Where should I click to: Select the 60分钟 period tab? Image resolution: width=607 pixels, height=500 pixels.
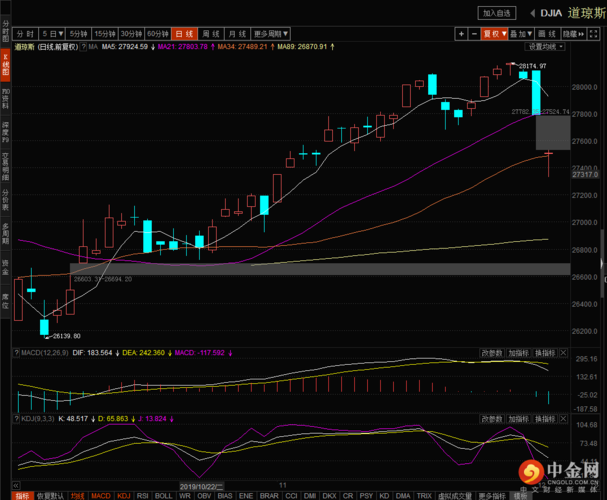pos(157,33)
